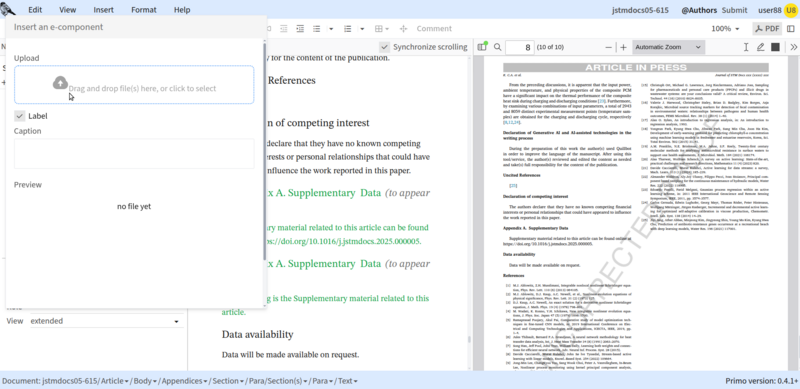The image size is (800, 389).
Task: Toggle Synchronize scrolling checkbox
Action: [x=385, y=47]
